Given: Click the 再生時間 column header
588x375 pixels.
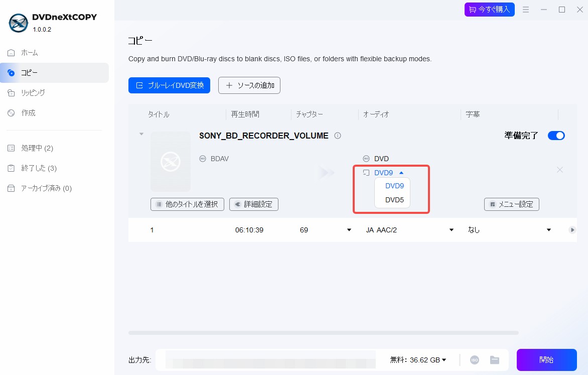Looking at the screenshot, I should pyautogui.click(x=245, y=114).
